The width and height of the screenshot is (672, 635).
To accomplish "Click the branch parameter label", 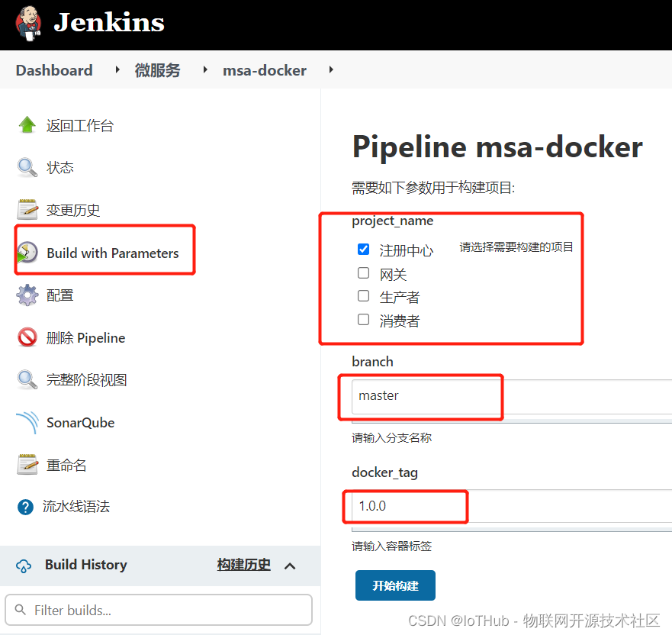I will 372,362.
